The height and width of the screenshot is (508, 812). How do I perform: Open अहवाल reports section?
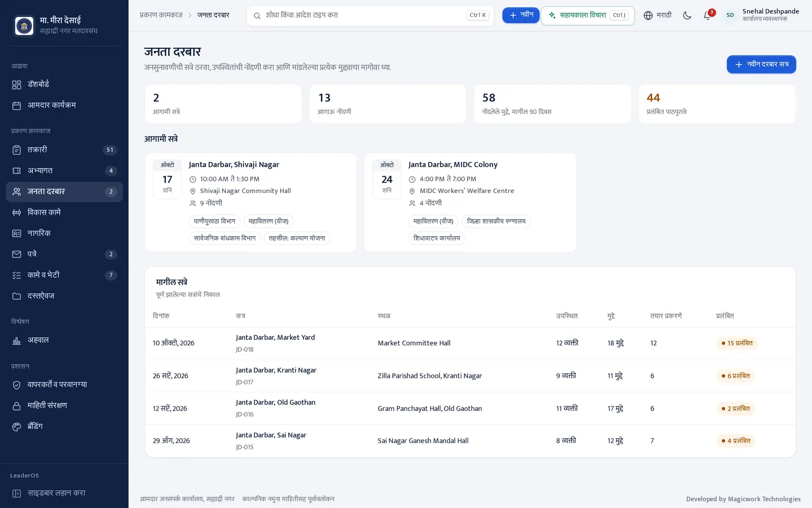click(x=64, y=340)
